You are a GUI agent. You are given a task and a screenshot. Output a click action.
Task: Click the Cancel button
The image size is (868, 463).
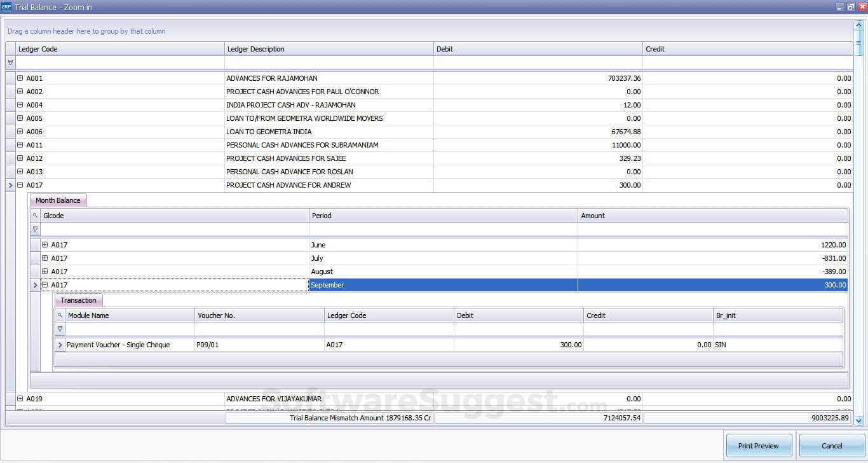831,446
